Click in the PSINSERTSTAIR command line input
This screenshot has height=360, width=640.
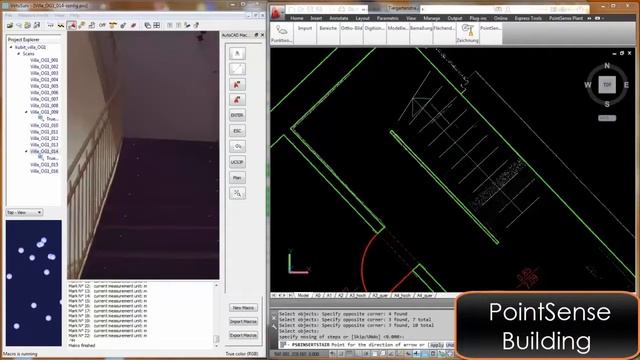(x=367, y=345)
